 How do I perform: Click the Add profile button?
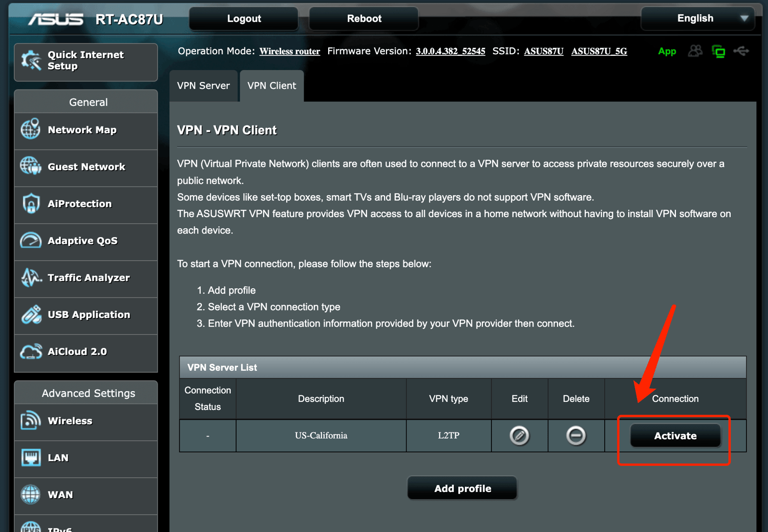click(x=462, y=488)
